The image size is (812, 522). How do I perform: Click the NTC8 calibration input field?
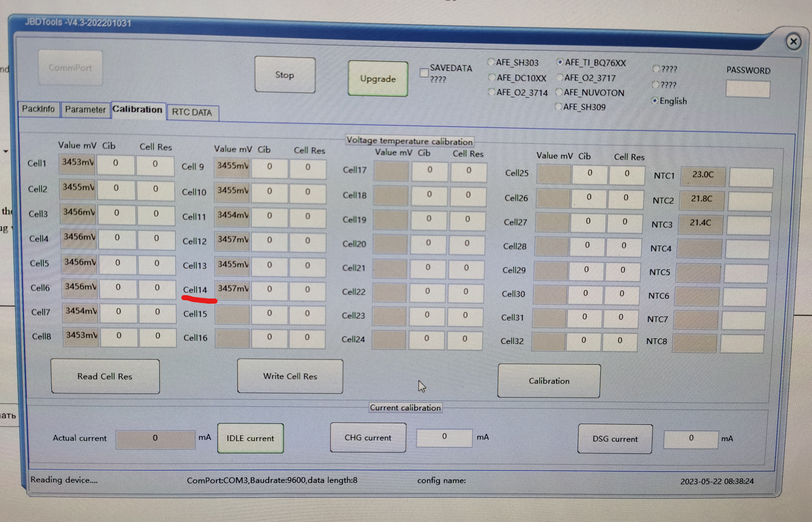click(742, 343)
